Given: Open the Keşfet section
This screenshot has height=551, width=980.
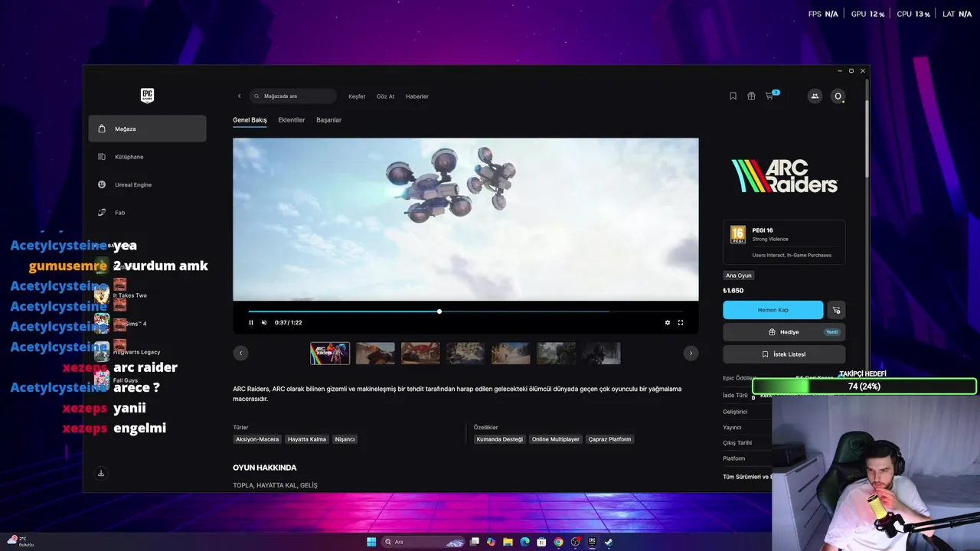Looking at the screenshot, I should [357, 96].
